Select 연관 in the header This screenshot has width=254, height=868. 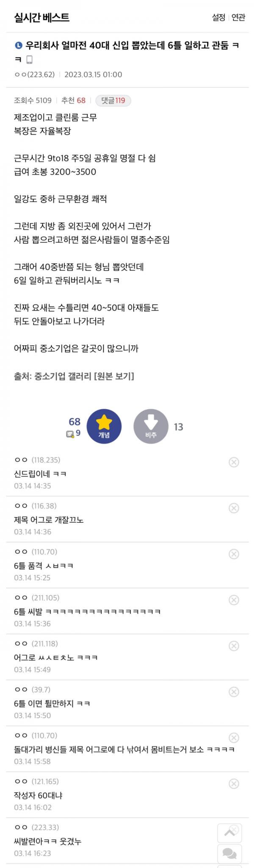[238, 17]
